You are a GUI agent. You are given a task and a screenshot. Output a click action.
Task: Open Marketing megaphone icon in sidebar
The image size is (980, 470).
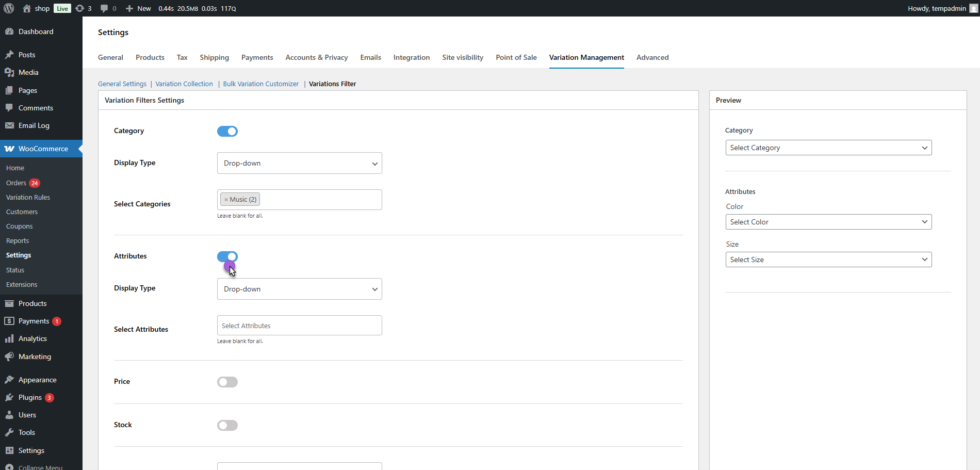click(x=9, y=356)
